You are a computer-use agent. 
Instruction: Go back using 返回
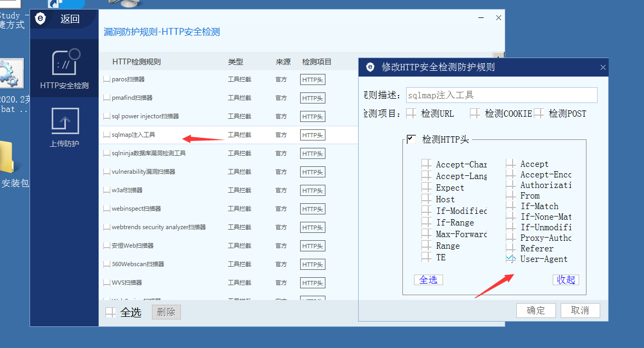[x=70, y=19]
